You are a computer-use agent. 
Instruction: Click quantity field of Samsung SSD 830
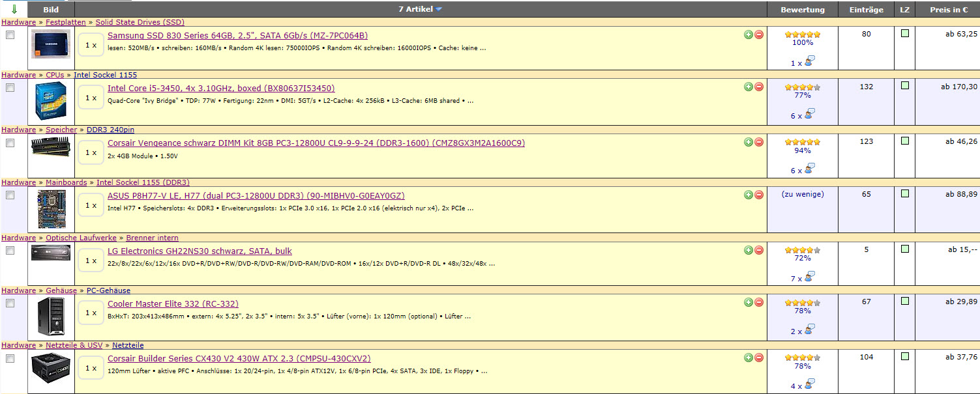91,46
